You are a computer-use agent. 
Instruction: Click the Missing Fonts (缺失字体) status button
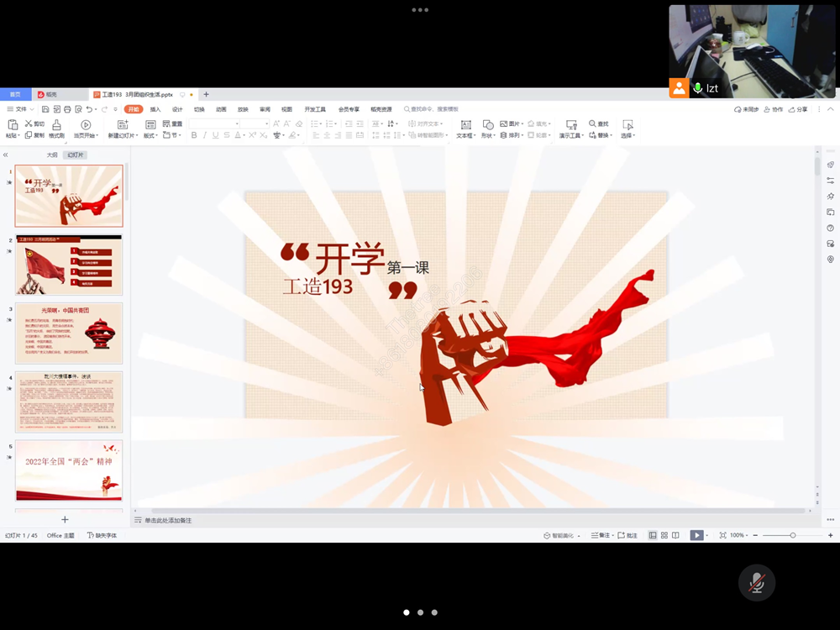[x=102, y=535]
